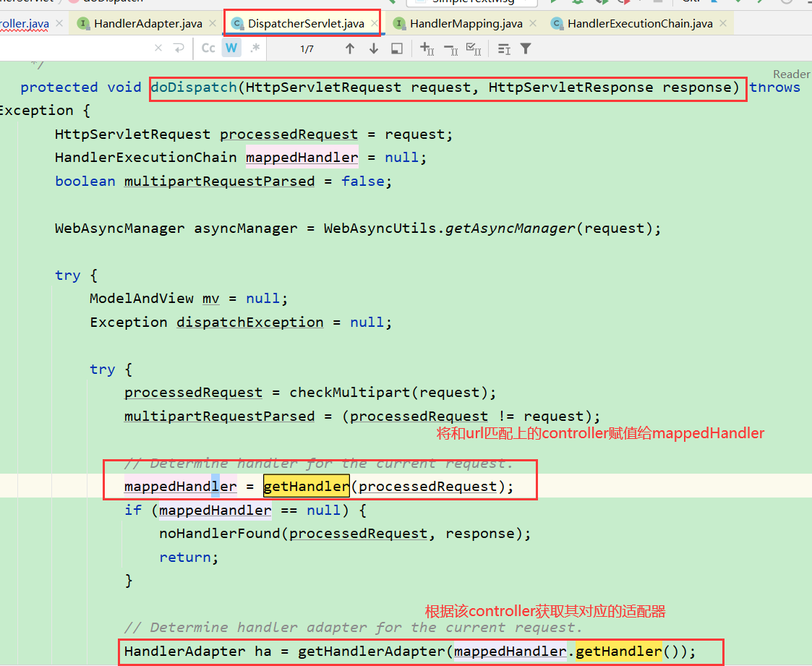Add selection for next occurrence icon
The image size is (812, 666).
tap(427, 48)
